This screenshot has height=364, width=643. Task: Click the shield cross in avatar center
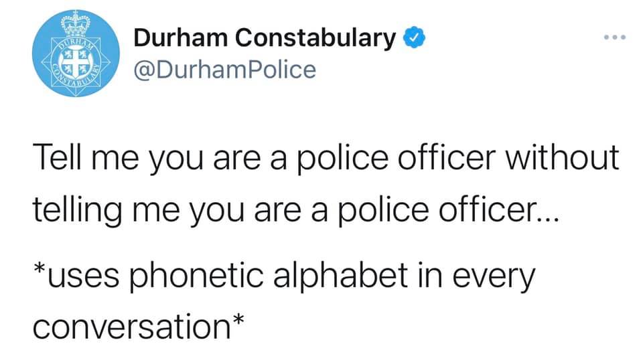[76, 62]
